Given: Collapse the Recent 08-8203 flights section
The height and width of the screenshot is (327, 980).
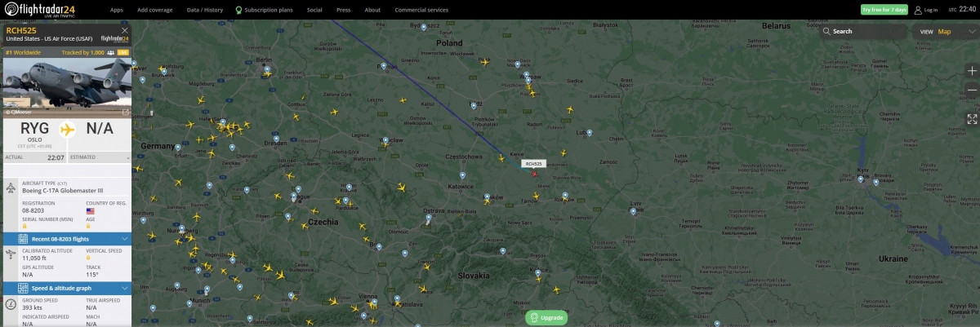Looking at the screenshot, I should click(125, 239).
